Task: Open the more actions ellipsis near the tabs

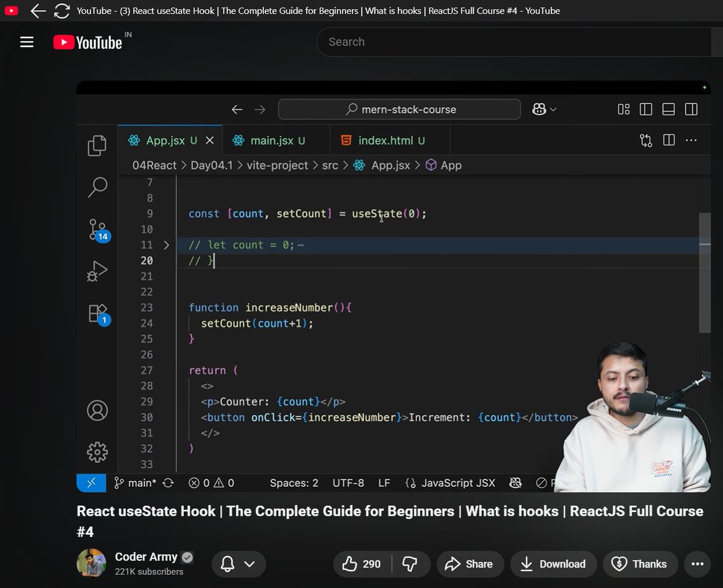Action: click(x=691, y=140)
